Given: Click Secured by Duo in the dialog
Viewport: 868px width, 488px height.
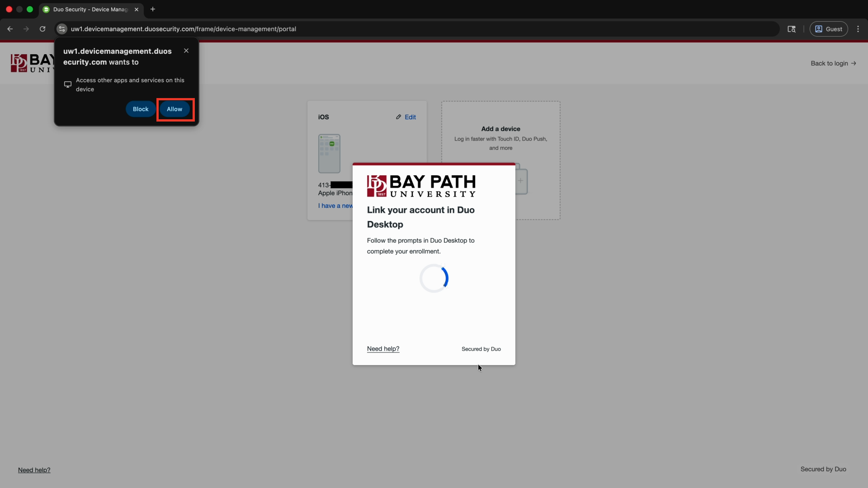Looking at the screenshot, I should 481,349.
